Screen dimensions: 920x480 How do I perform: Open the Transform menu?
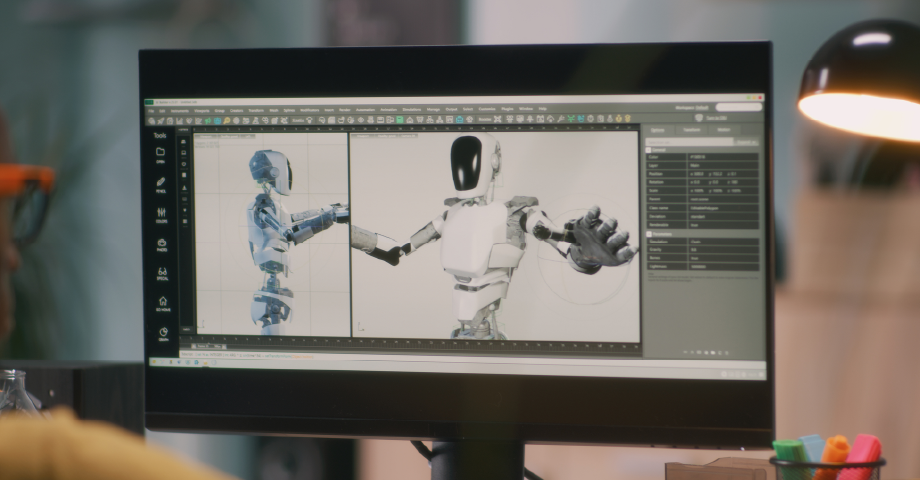(x=256, y=110)
